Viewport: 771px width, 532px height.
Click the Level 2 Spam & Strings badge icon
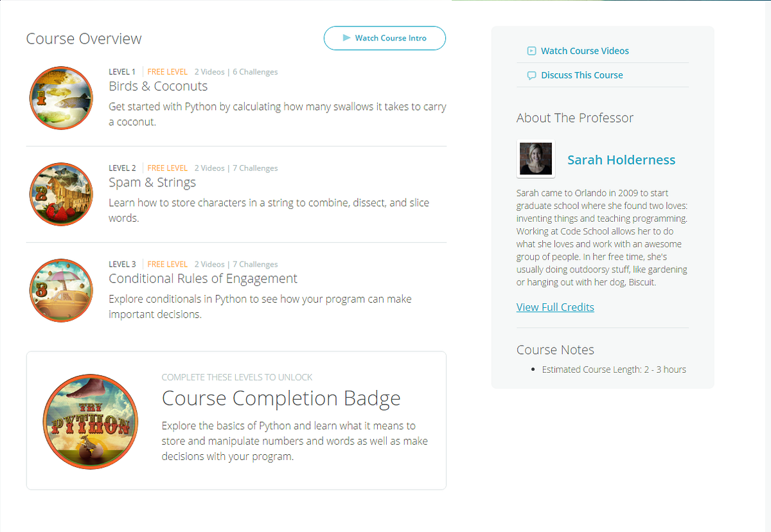coord(60,194)
